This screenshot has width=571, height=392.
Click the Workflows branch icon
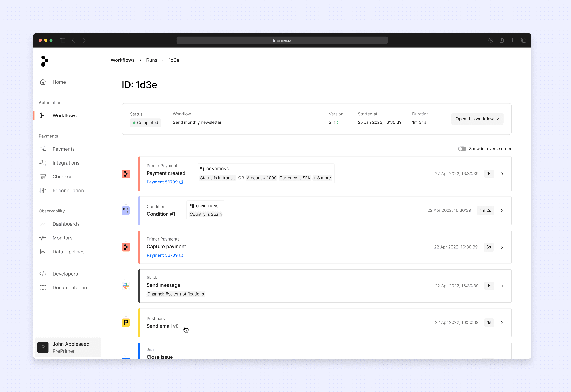coord(43,116)
